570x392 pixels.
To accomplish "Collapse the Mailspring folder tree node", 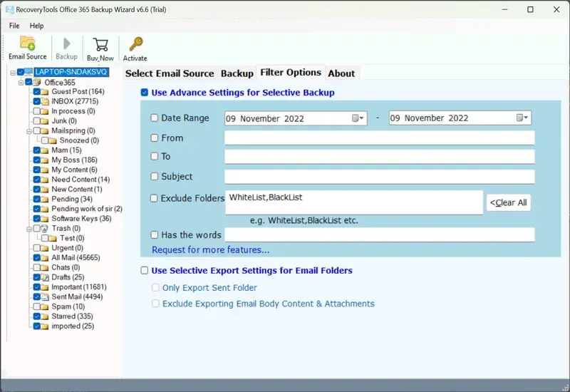I will [x=28, y=131].
